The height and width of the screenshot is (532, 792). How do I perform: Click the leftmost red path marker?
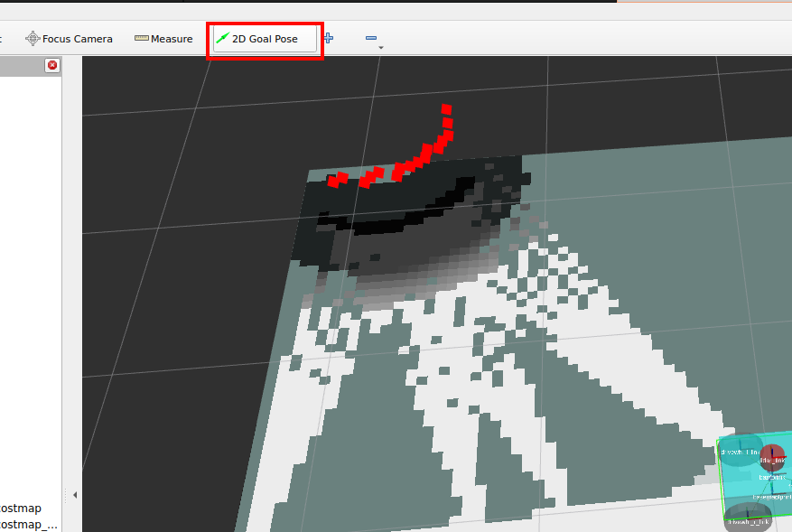click(x=332, y=182)
